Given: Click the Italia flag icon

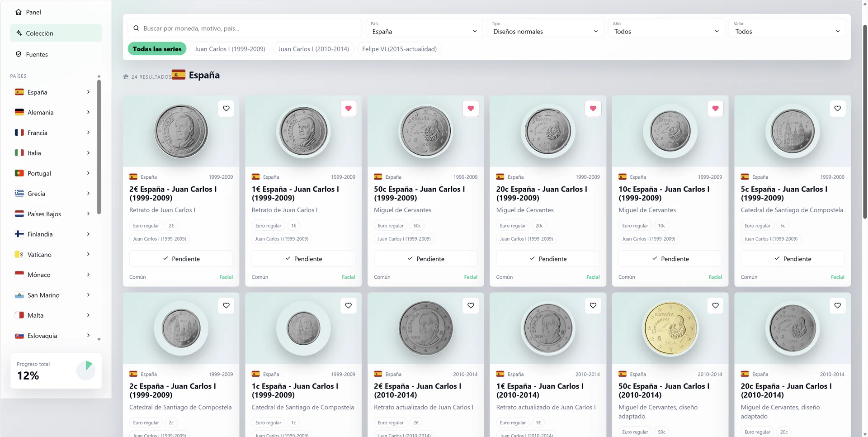Looking at the screenshot, I should pyautogui.click(x=19, y=153).
